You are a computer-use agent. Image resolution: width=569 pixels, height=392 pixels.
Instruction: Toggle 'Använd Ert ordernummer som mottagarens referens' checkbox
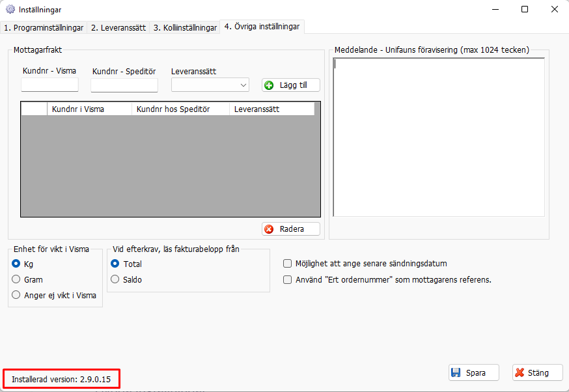click(x=287, y=279)
